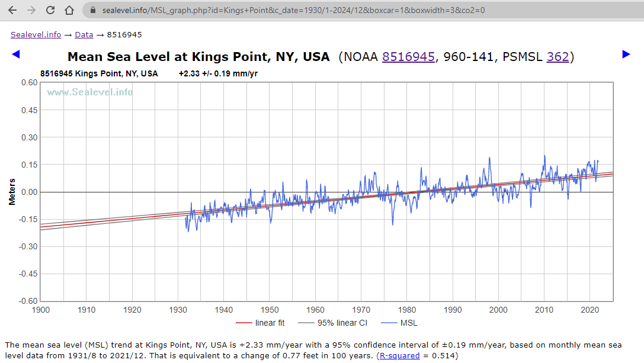The image size is (644, 363).
Task: Open the R-squared link
Action: click(x=399, y=356)
